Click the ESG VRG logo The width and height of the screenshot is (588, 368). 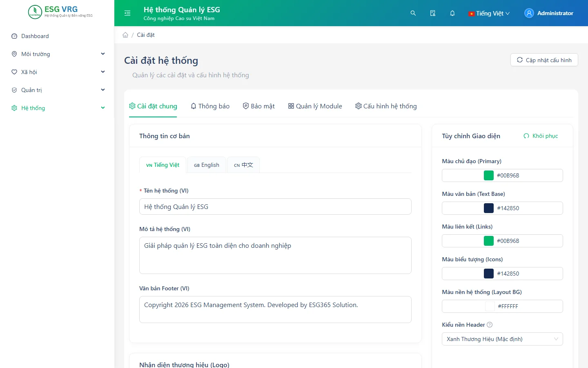click(x=60, y=12)
